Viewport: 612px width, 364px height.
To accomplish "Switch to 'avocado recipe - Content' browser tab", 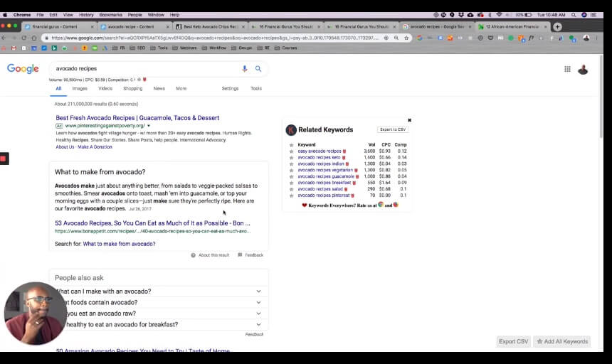I will tap(134, 26).
